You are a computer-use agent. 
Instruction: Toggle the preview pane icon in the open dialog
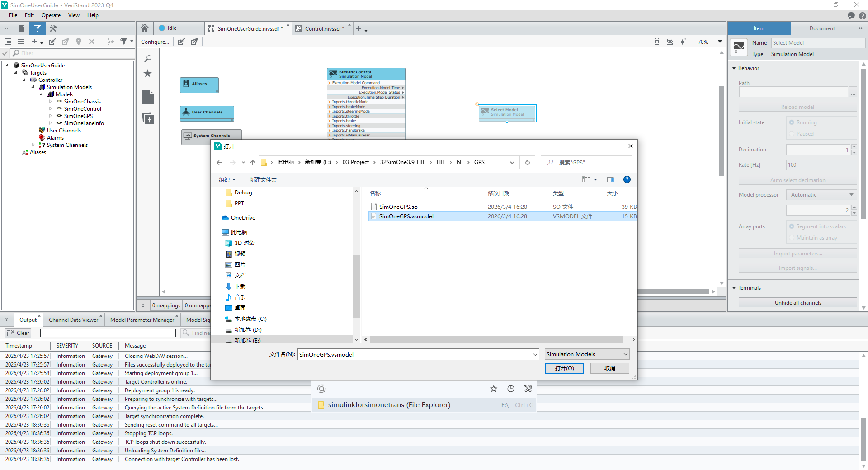click(611, 179)
